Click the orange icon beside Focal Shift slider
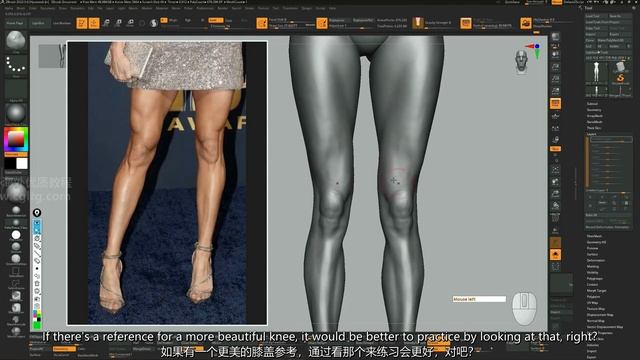Image resolution: width=640 pixels, height=360 pixels. coord(262,23)
